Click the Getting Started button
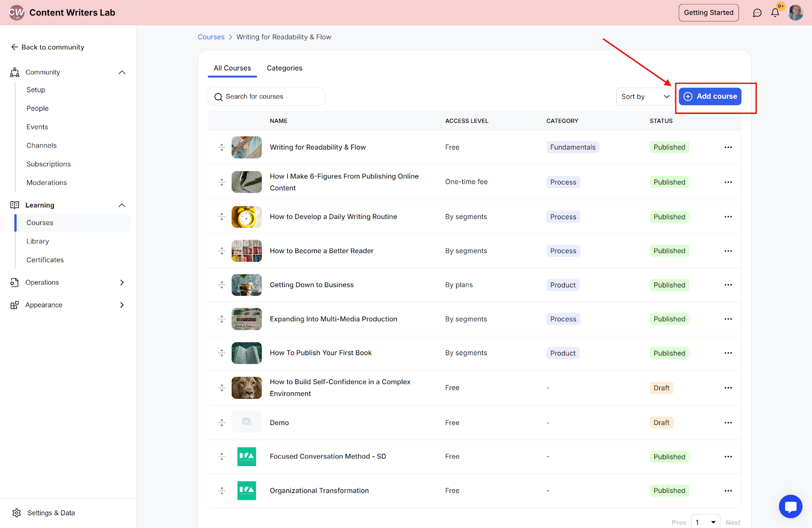This screenshot has width=812, height=528. 708,13
